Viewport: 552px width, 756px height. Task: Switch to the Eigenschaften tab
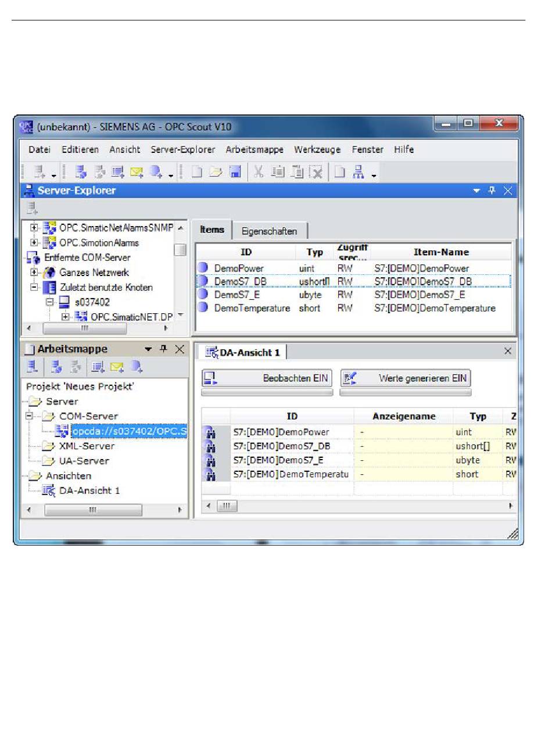point(269,231)
